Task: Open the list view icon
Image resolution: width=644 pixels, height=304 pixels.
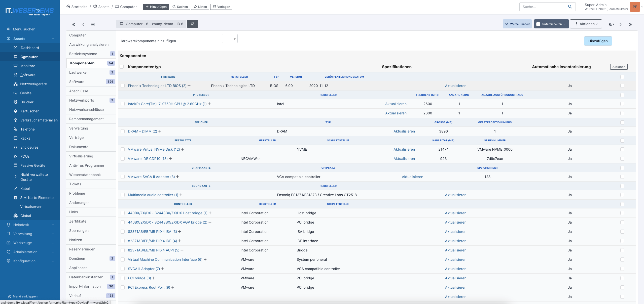Action: point(93,24)
